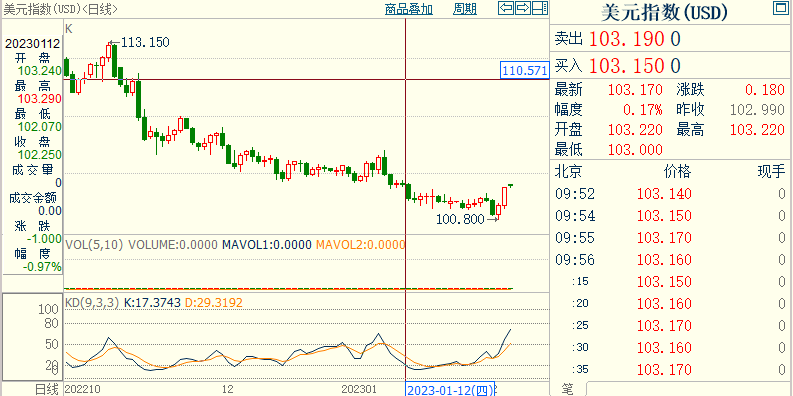Viewport: 793px width, 396px height.
Task: Click the left arrow previous-instrument icon
Action: pos(506,8)
